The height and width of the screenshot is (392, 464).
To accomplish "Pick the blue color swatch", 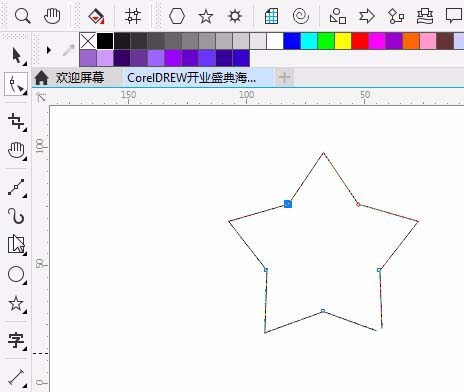I will click(292, 41).
